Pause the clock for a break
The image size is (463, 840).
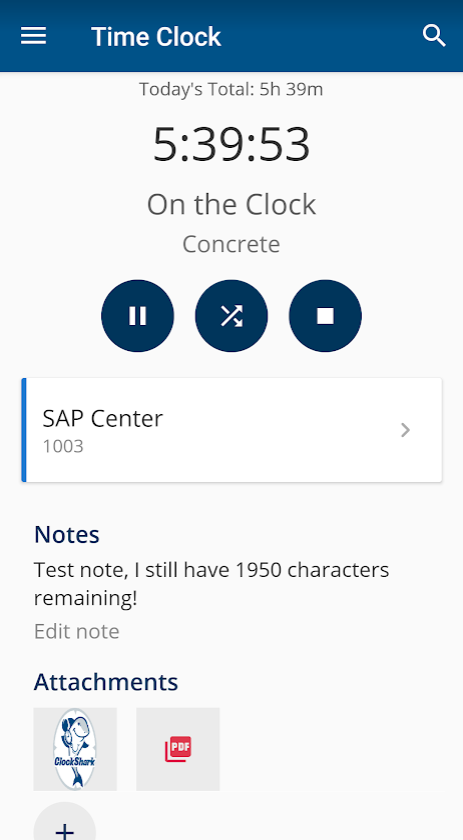(x=138, y=316)
